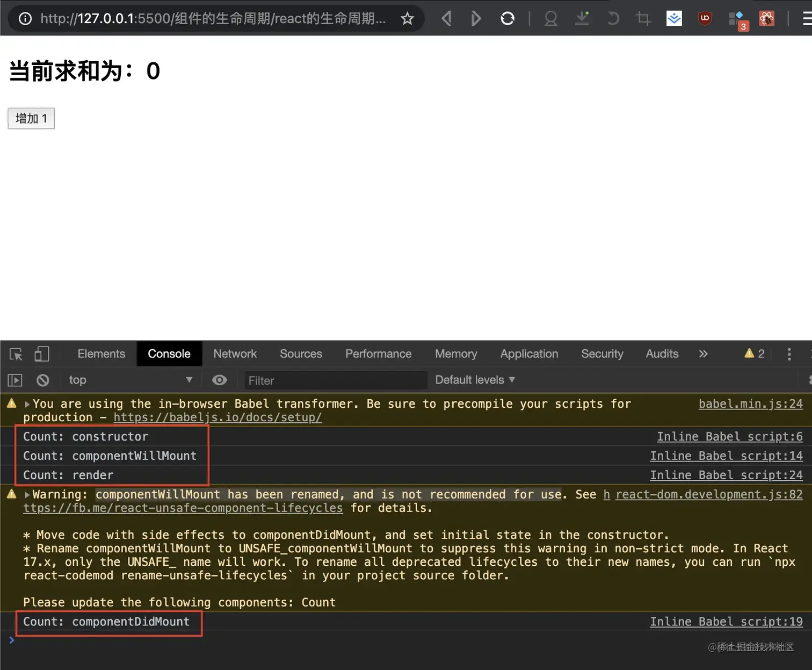Open the uBlock Origin shield extension
The width and height of the screenshot is (812, 670).
705,19
